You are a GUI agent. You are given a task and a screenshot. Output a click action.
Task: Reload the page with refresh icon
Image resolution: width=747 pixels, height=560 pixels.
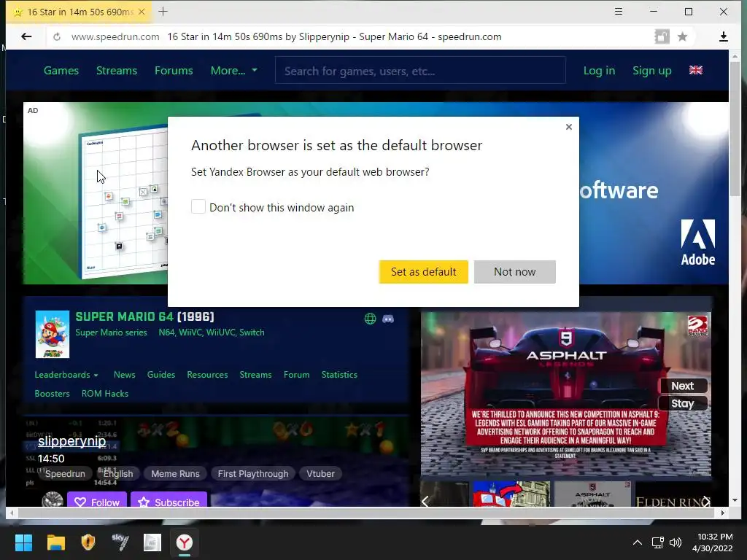pos(57,36)
